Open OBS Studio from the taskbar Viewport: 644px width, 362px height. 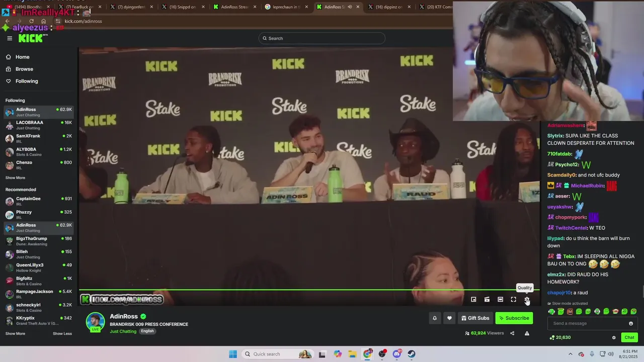click(382, 354)
